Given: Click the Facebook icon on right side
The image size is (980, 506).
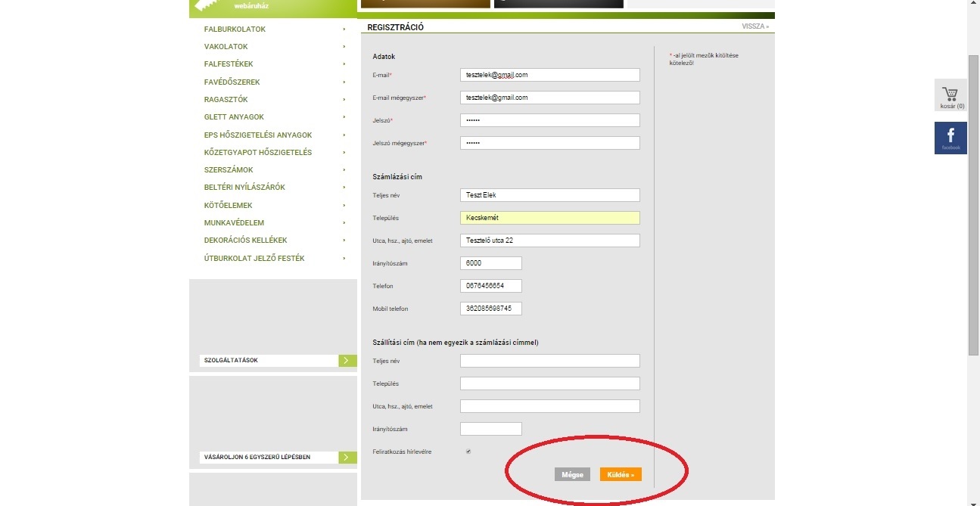Looking at the screenshot, I should point(950,138).
